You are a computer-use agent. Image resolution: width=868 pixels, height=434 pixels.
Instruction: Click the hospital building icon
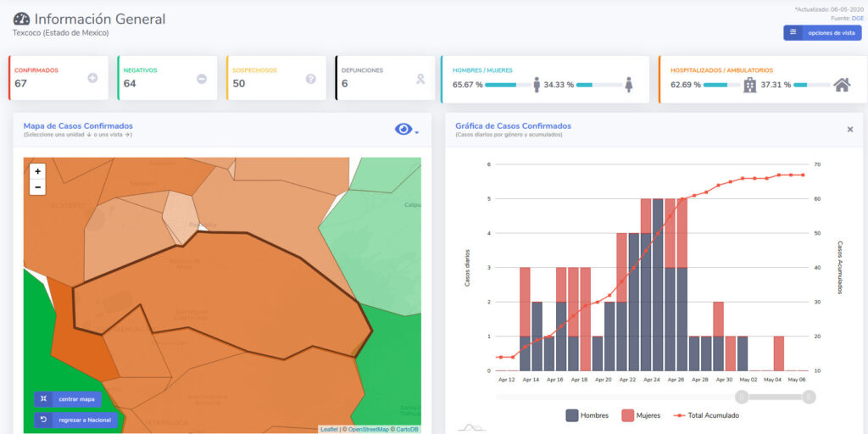(x=750, y=85)
